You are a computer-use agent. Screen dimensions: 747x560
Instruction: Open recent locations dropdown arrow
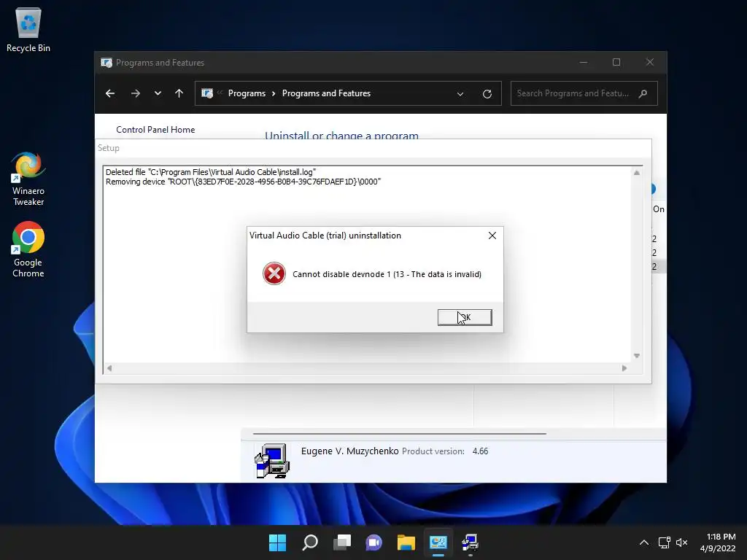158,93
